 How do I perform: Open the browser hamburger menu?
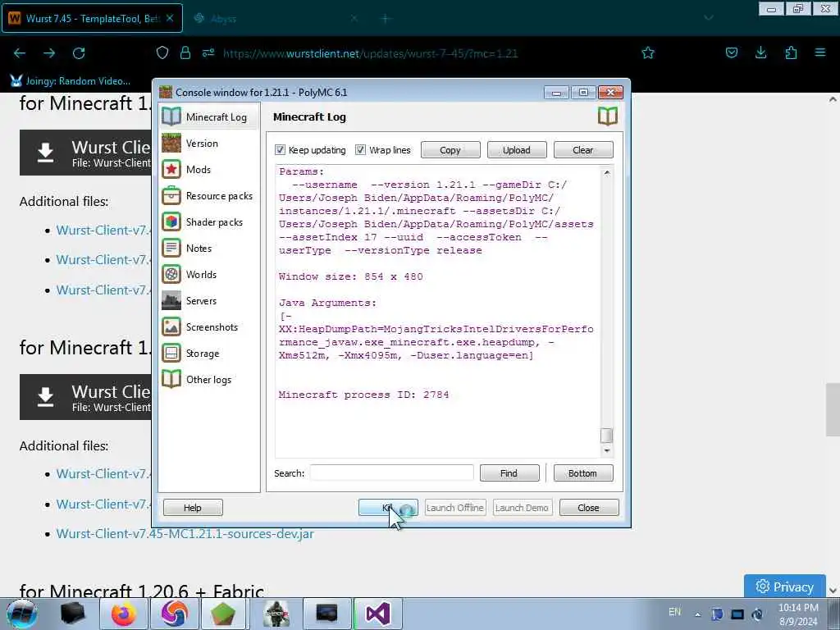[x=820, y=52]
